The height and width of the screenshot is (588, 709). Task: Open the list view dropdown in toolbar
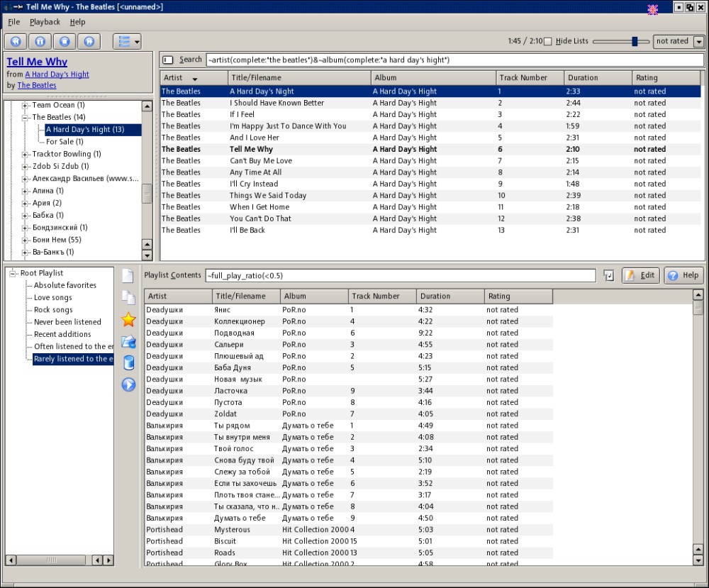coord(128,42)
